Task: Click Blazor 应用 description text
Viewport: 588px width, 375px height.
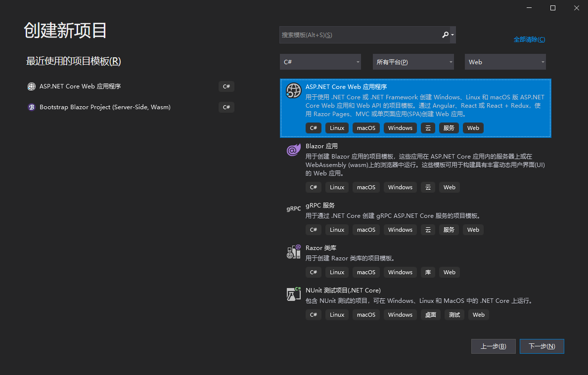Action: coord(425,165)
